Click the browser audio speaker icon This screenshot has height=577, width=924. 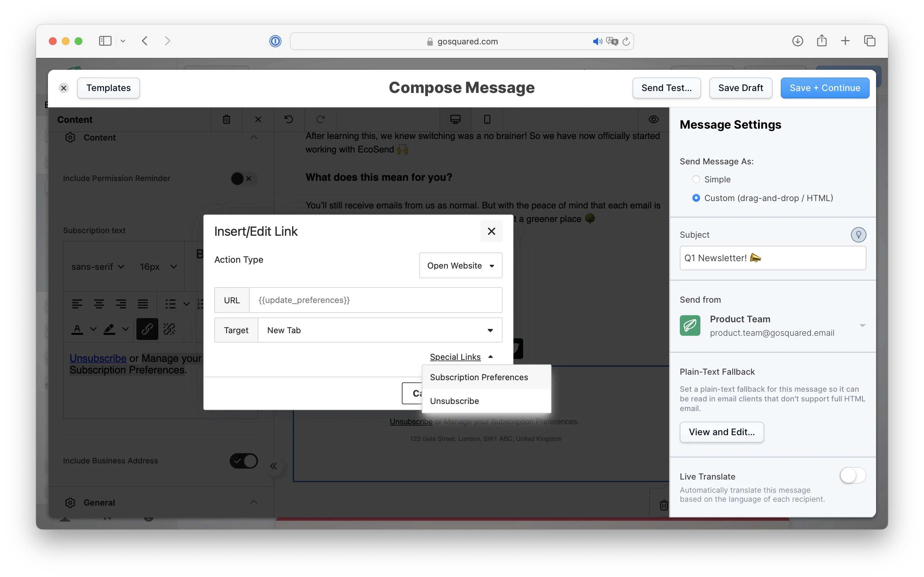[x=597, y=41]
